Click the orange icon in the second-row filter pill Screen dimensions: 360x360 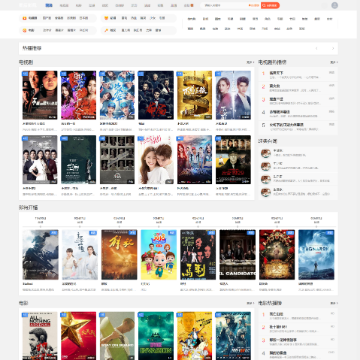coord(24,30)
